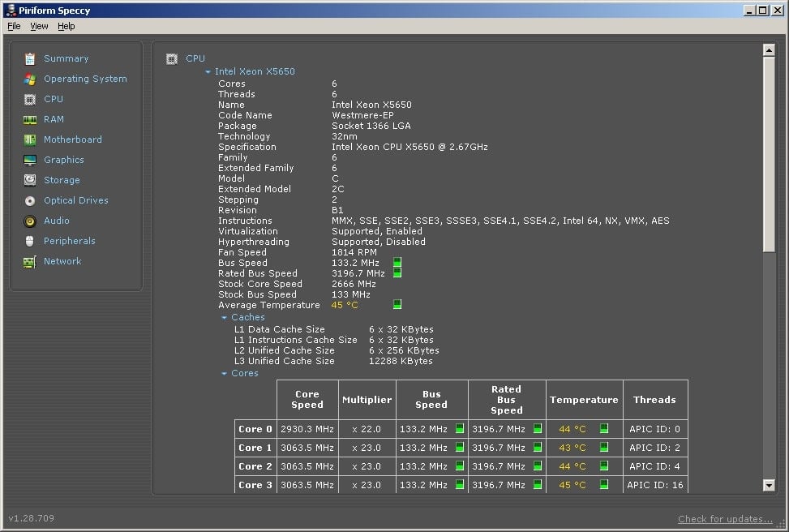The height and width of the screenshot is (532, 789).
Task: Click Hyperthreading value Supported, Disabled
Action: click(x=379, y=242)
